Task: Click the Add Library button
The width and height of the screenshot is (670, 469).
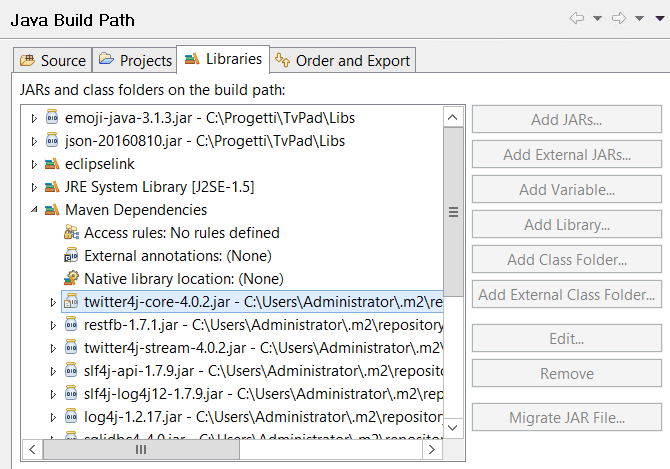Action: click(x=567, y=225)
